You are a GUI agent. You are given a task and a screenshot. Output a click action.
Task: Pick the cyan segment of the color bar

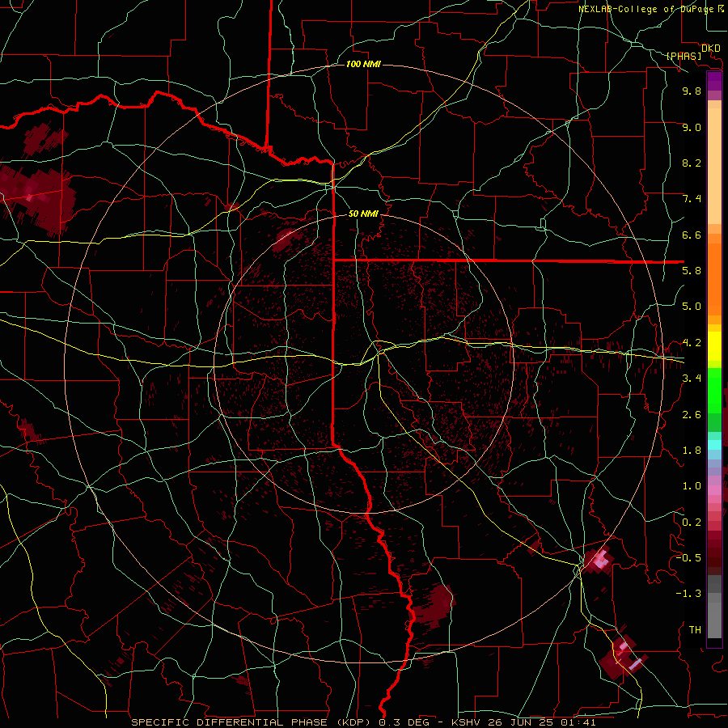click(x=714, y=445)
